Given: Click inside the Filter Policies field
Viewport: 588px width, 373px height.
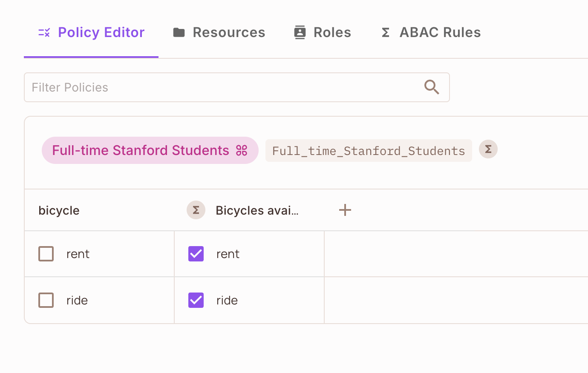Looking at the screenshot, I should (x=170, y=87).
